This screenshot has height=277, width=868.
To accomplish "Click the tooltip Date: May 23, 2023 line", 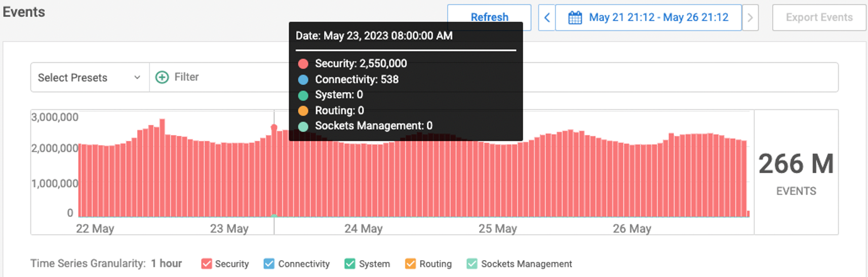I will 374,35.
